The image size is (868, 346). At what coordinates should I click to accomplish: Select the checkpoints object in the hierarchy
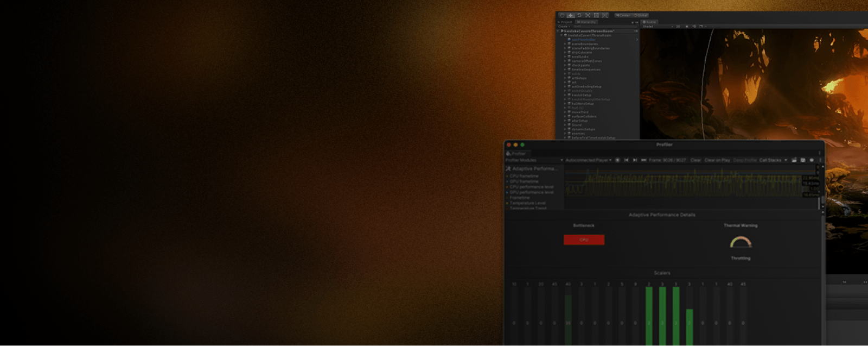tap(580, 65)
